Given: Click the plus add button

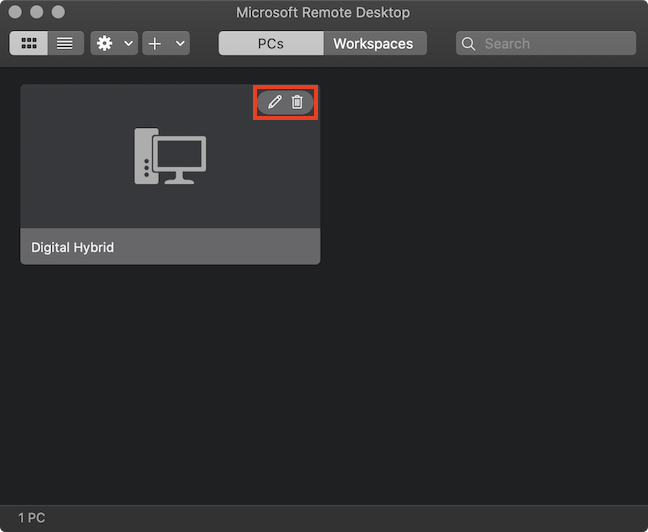Looking at the screenshot, I should click(x=155, y=43).
